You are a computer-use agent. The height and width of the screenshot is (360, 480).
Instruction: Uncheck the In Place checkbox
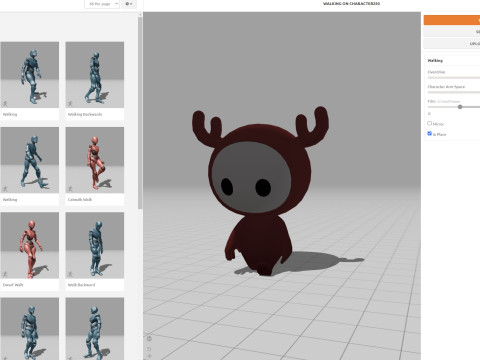tap(430, 134)
